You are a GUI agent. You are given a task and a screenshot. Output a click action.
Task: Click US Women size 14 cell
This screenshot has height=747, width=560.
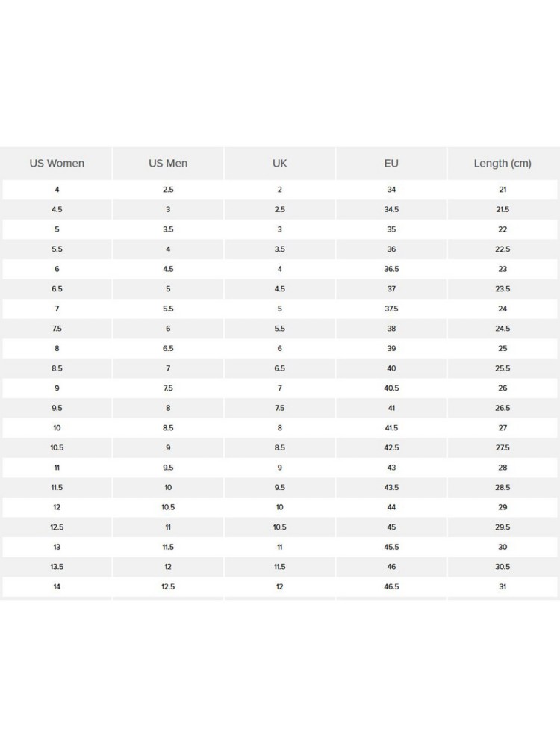click(57, 586)
